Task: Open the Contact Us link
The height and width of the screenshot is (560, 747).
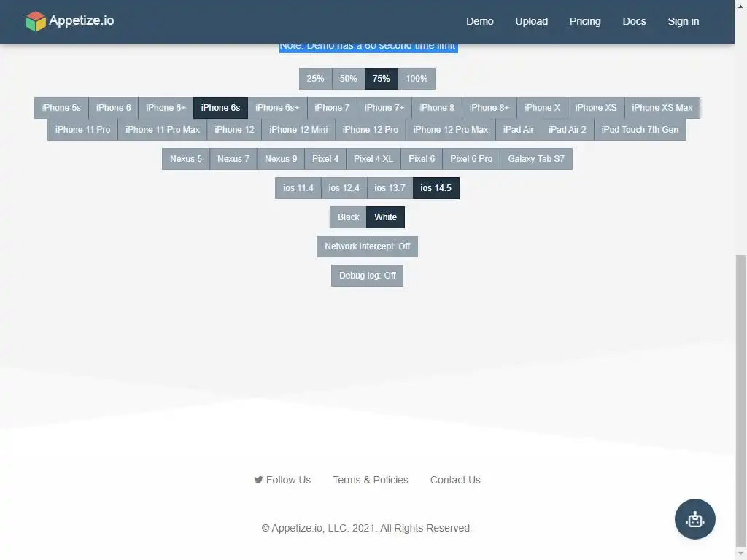Action: pyautogui.click(x=455, y=480)
